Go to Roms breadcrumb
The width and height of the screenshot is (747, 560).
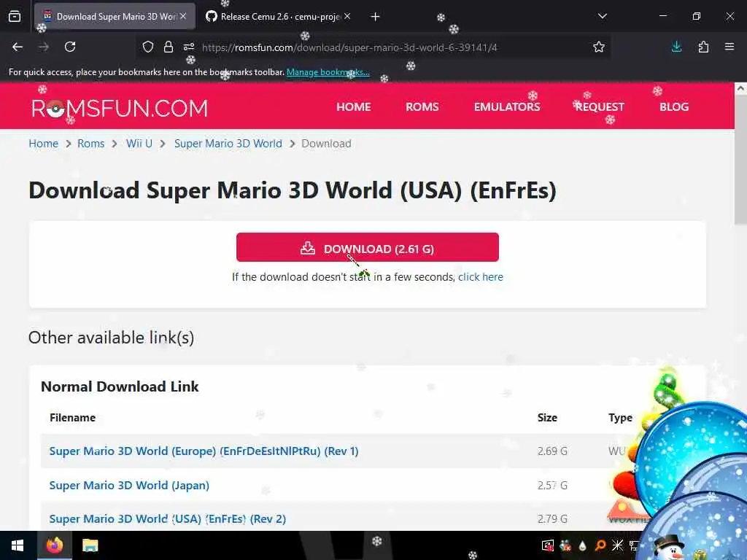pos(91,144)
